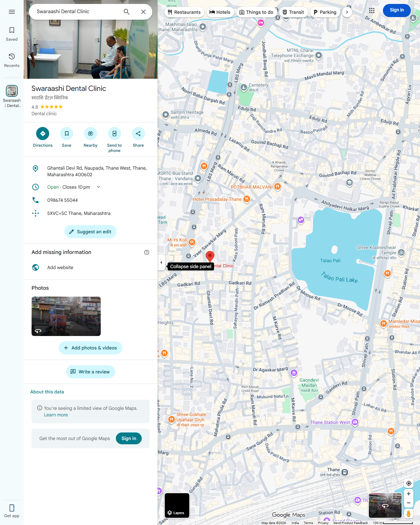Zoom in on the map

[409, 494]
